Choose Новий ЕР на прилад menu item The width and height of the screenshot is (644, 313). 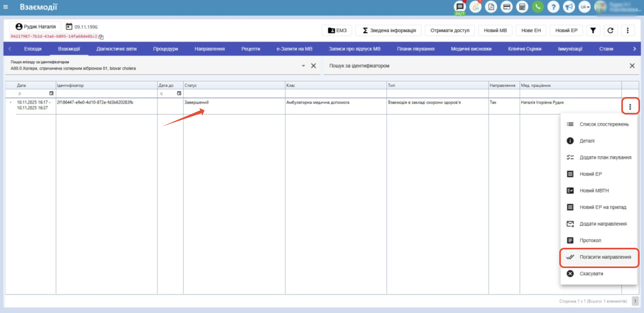(x=599, y=207)
